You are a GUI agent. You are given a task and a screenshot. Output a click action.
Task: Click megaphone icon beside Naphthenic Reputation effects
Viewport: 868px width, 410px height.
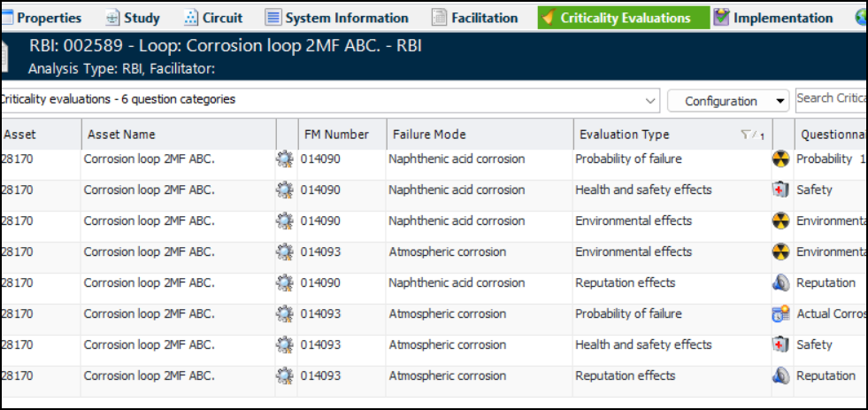click(x=780, y=283)
